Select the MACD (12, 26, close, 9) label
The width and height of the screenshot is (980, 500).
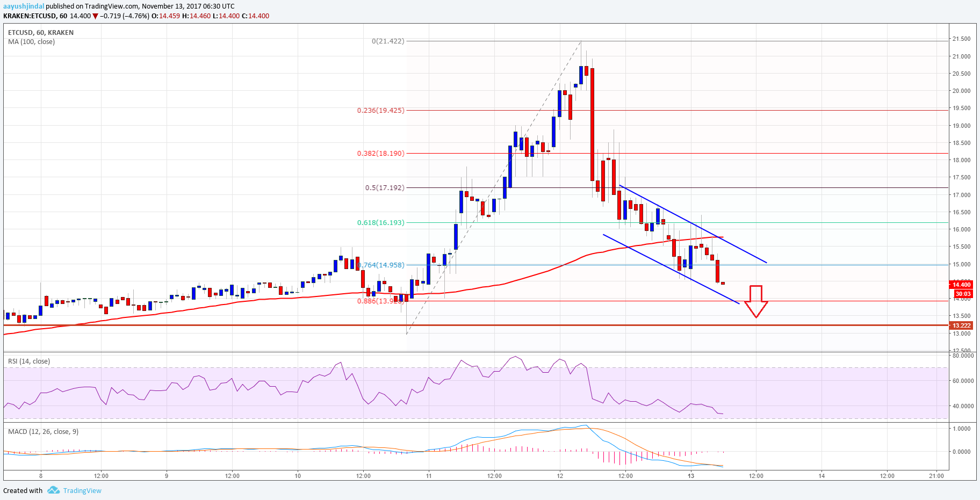[43, 431]
